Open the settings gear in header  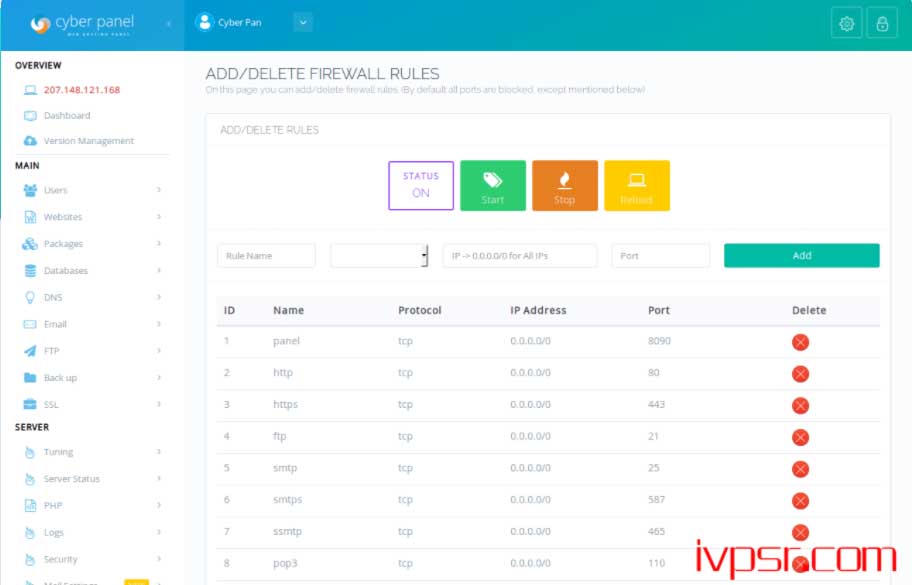pyautogui.click(x=846, y=23)
